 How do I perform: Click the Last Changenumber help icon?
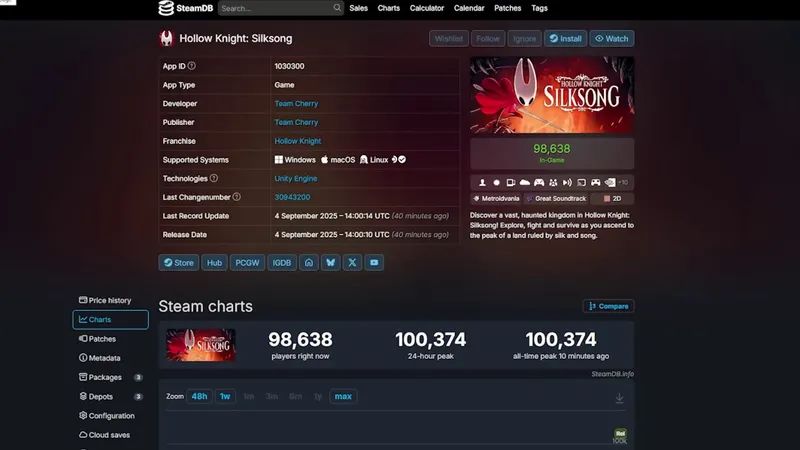[x=237, y=197]
